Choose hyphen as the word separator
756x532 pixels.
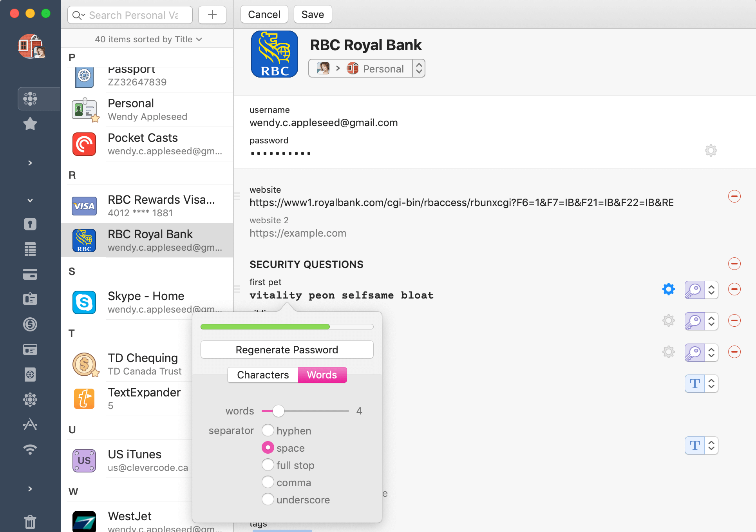point(268,430)
